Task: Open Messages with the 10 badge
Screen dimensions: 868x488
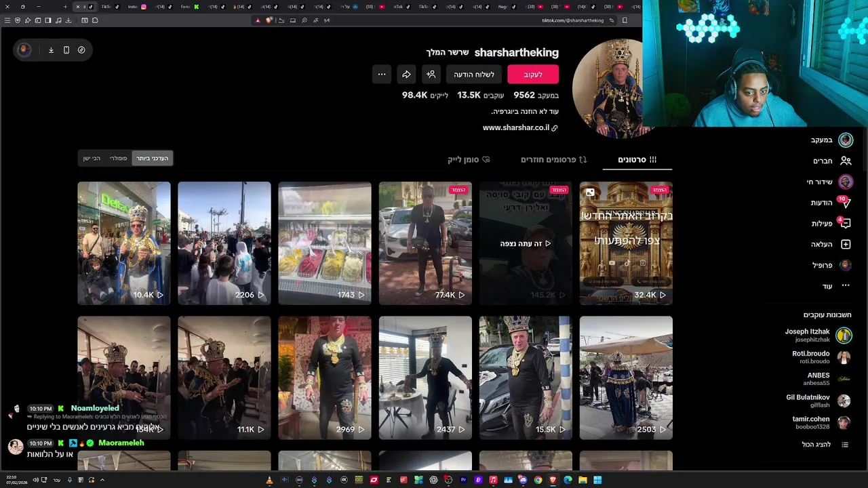Action: tap(831, 203)
